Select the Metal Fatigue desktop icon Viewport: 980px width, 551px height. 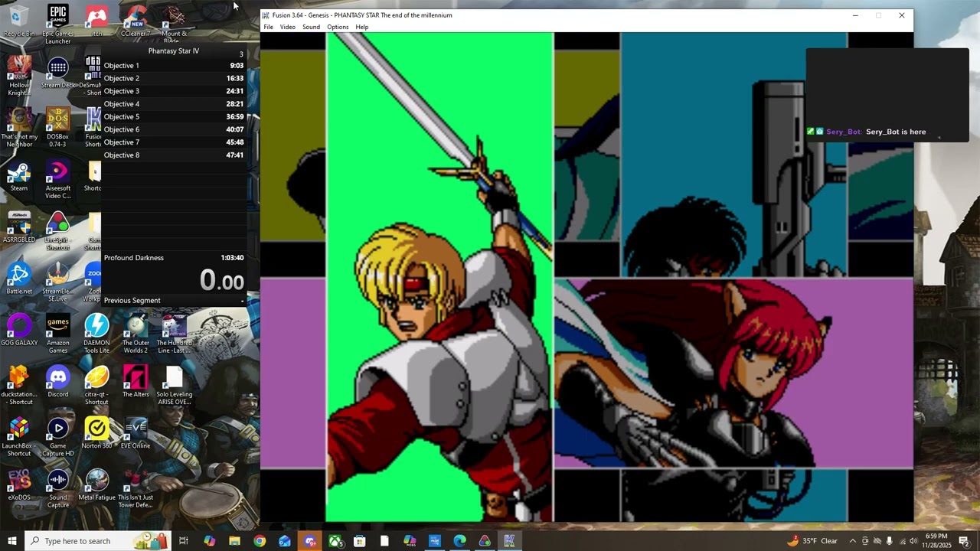coord(96,485)
